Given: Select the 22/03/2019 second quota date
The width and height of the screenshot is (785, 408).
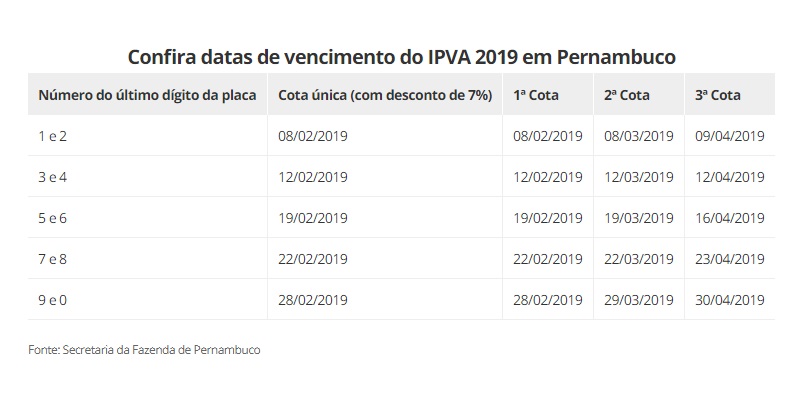Looking at the screenshot, I should tap(638, 259).
